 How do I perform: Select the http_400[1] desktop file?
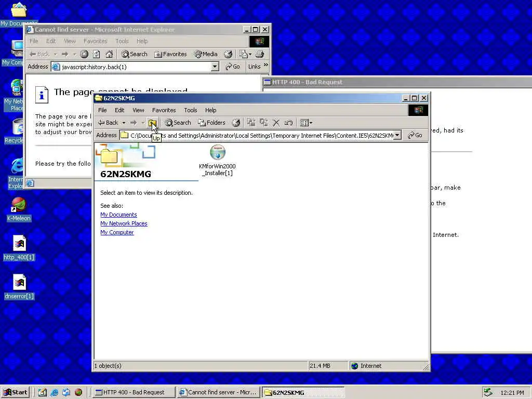coord(19,248)
